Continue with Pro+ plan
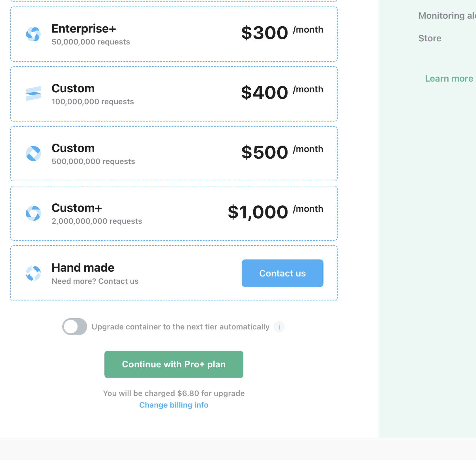 174,364
